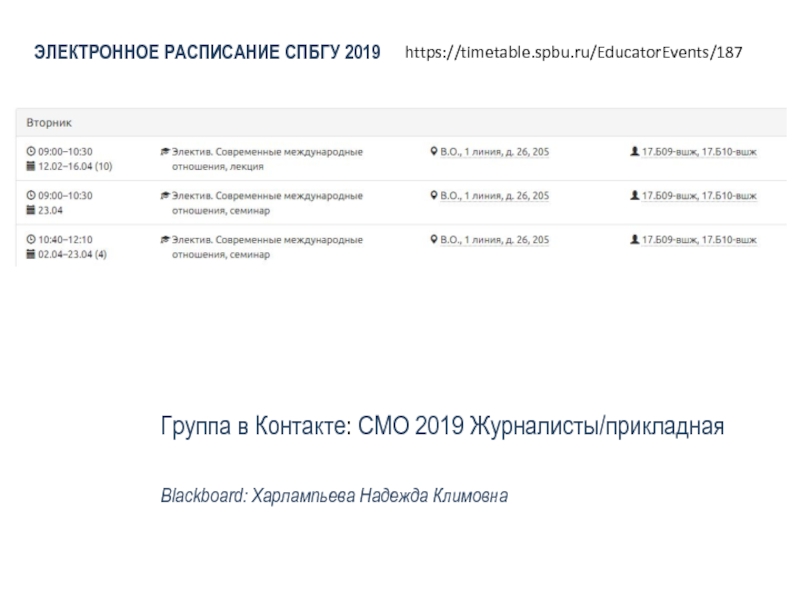Click the seminar title in the 23.04 row
The height and width of the screenshot is (600, 800).
(267, 203)
